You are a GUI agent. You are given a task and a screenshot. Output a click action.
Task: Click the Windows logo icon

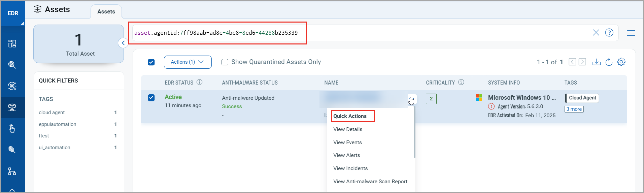[x=479, y=98]
